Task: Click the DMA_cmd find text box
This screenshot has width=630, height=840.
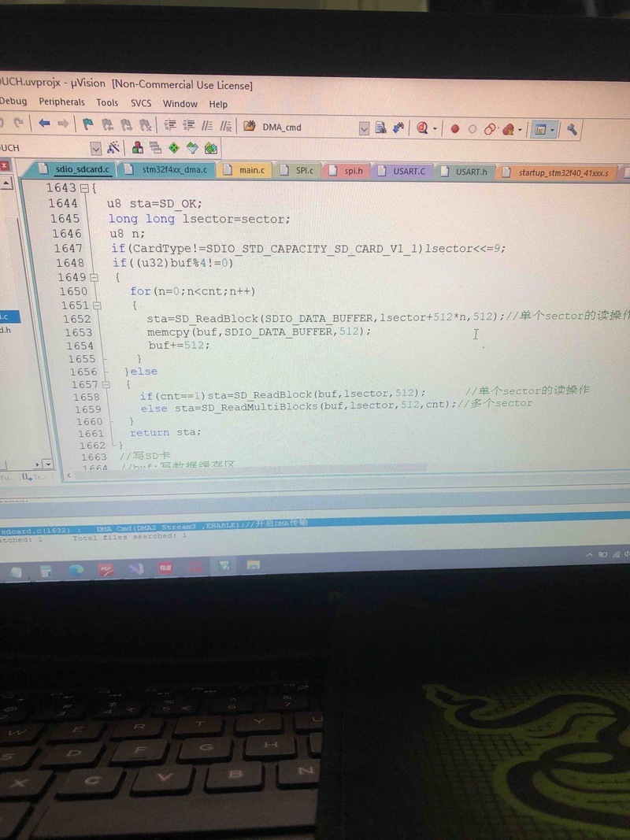Action: 308,128
